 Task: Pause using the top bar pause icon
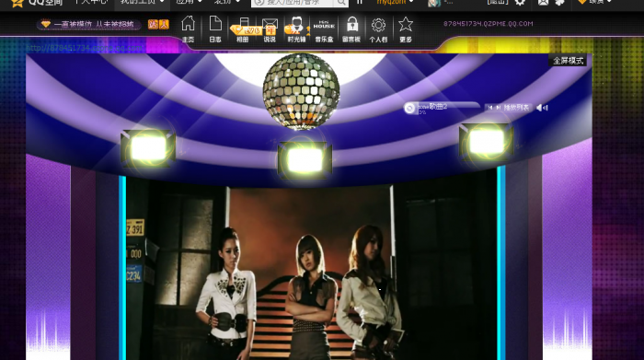click(x=360, y=2)
